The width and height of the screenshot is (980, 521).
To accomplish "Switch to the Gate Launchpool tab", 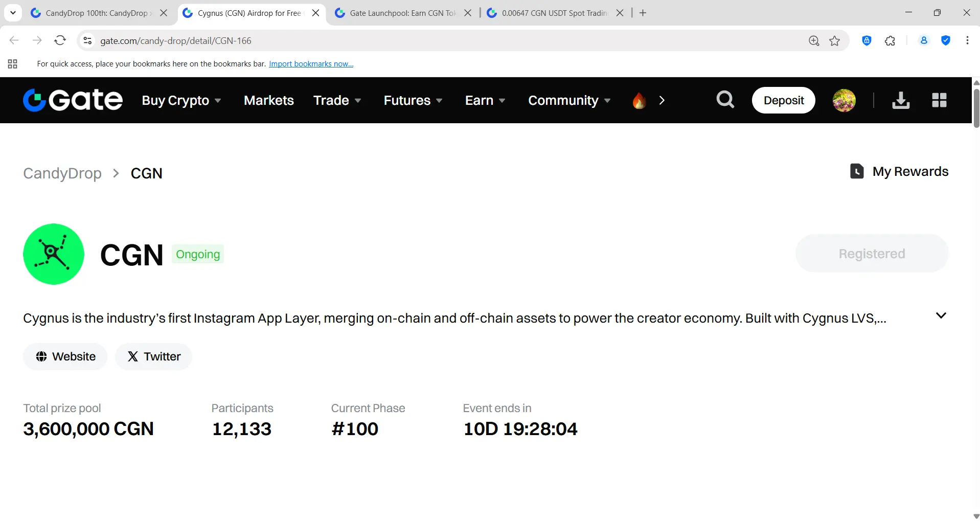I will pos(402,13).
